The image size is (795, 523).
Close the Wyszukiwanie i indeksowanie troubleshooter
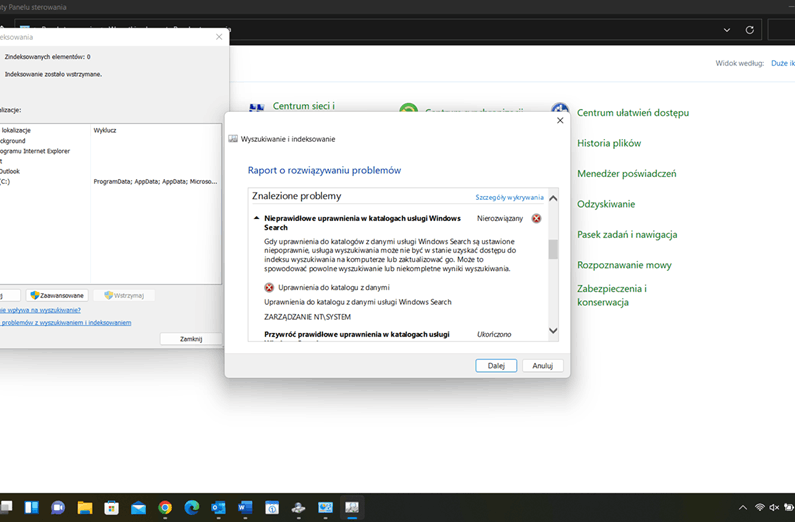(x=560, y=121)
